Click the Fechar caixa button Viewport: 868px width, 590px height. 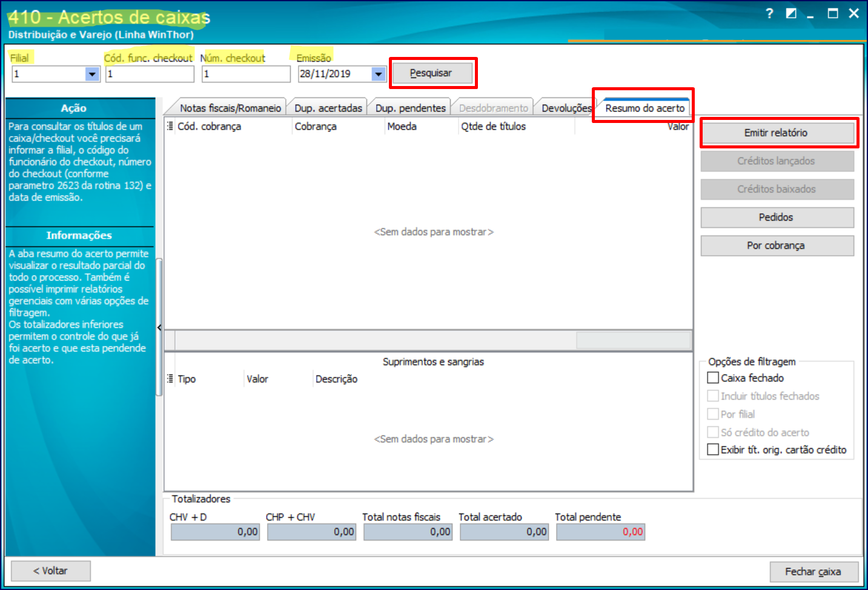[x=813, y=571]
